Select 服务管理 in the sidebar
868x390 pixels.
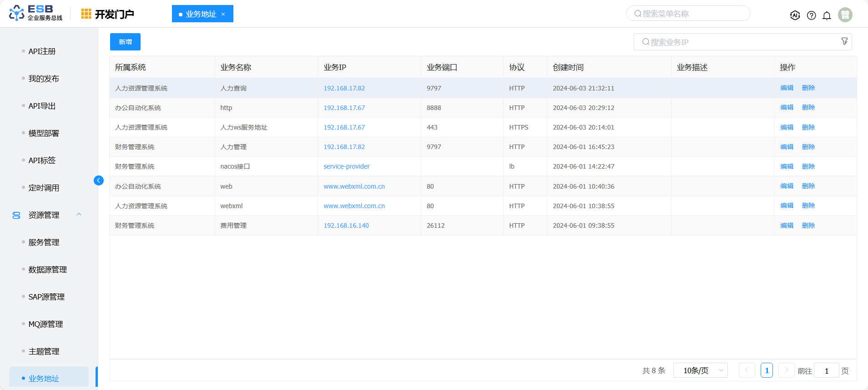click(x=44, y=242)
